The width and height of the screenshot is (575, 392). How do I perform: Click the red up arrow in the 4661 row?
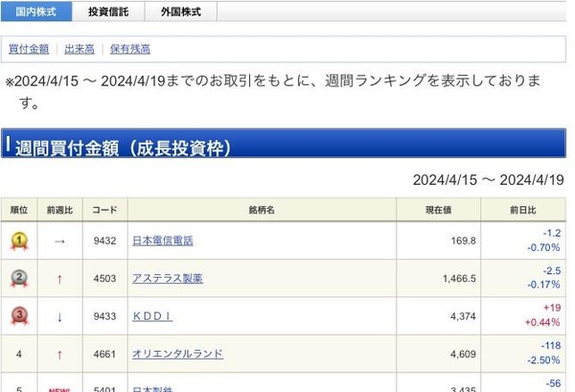pyautogui.click(x=59, y=355)
